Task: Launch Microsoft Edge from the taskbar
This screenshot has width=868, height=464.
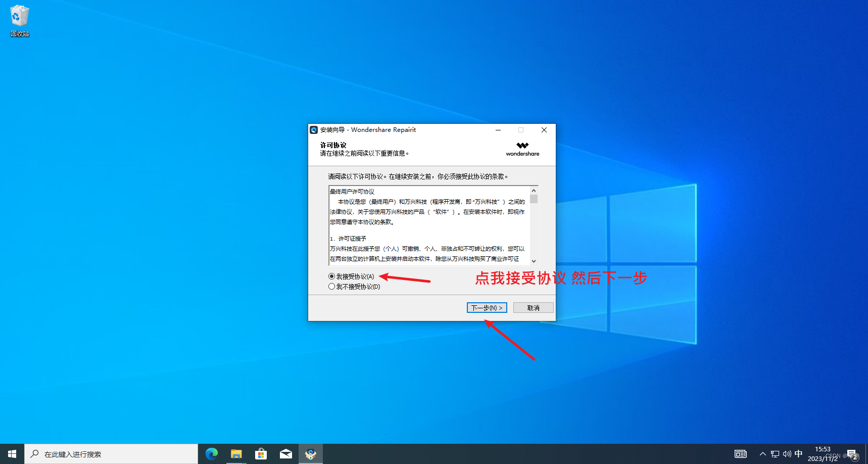Action: coord(212,454)
